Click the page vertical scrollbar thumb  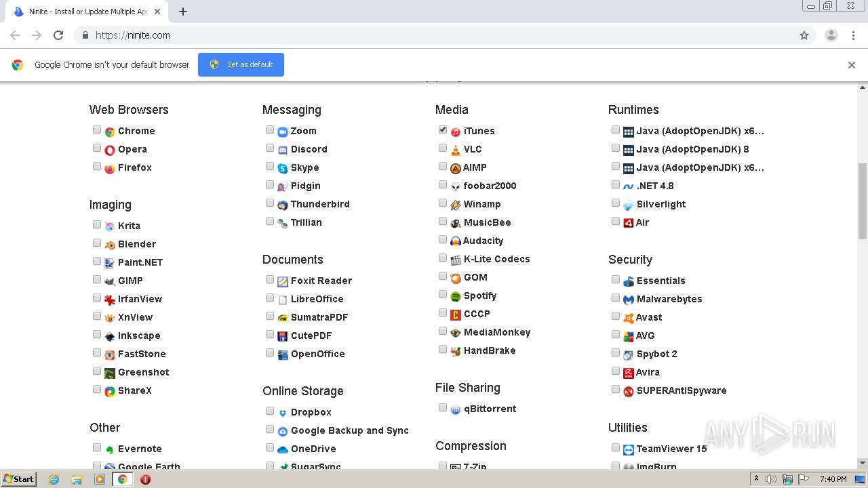(x=863, y=201)
